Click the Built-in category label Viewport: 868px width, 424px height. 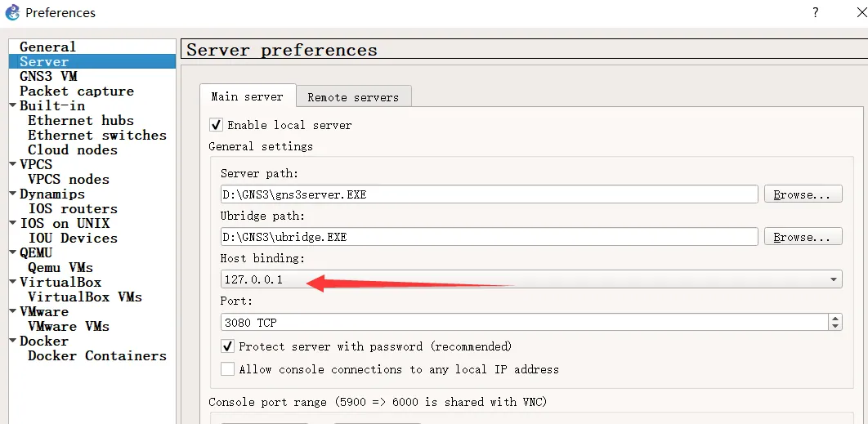tap(52, 105)
